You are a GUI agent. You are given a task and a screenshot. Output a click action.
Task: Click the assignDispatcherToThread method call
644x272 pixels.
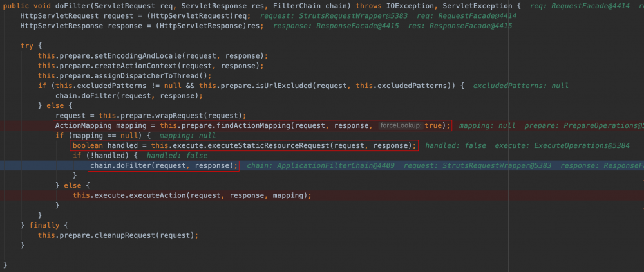tap(147, 75)
